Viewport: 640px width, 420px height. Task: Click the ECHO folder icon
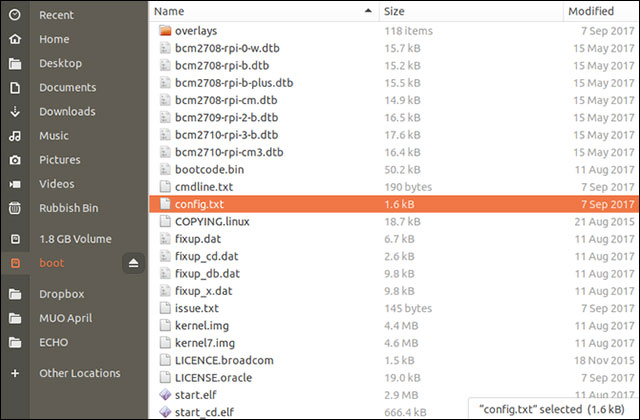(15, 342)
